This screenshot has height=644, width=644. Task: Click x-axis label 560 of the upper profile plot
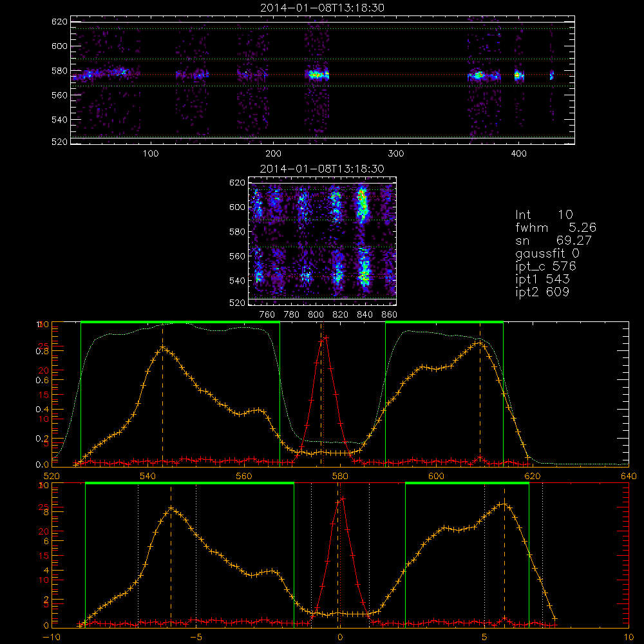(244, 477)
